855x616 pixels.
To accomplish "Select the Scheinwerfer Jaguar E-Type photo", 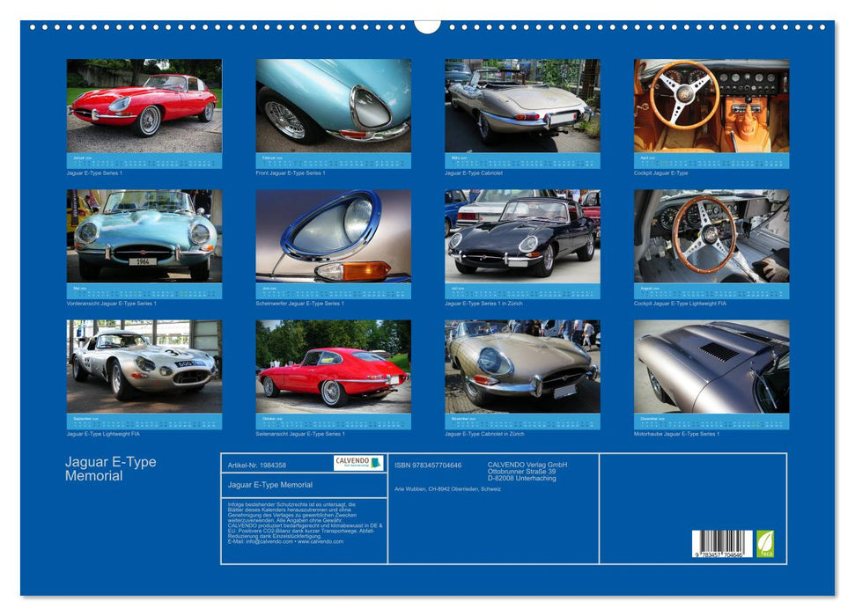I will pyautogui.click(x=333, y=236).
